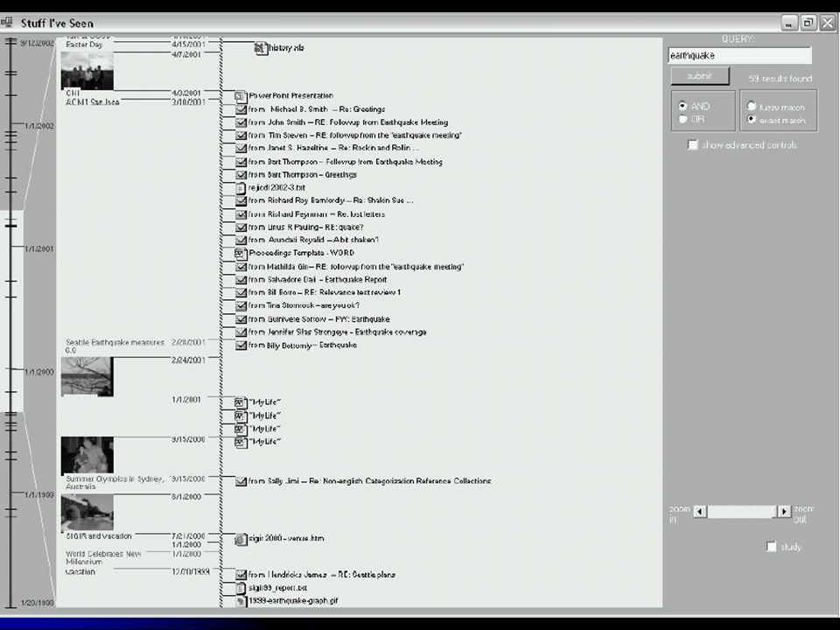Open mail icon for Earthquake coverage
Screen dimensions: 840x630
pos(241,332)
